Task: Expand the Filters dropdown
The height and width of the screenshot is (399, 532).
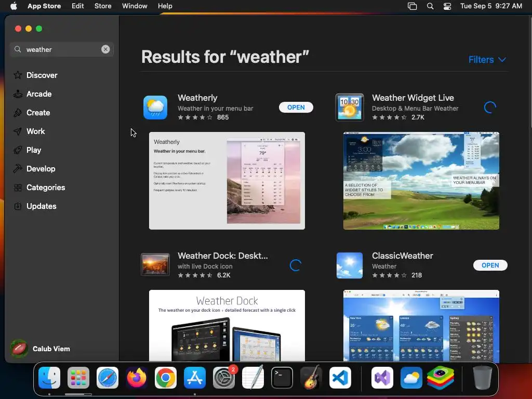Action: click(x=487, y=60)
